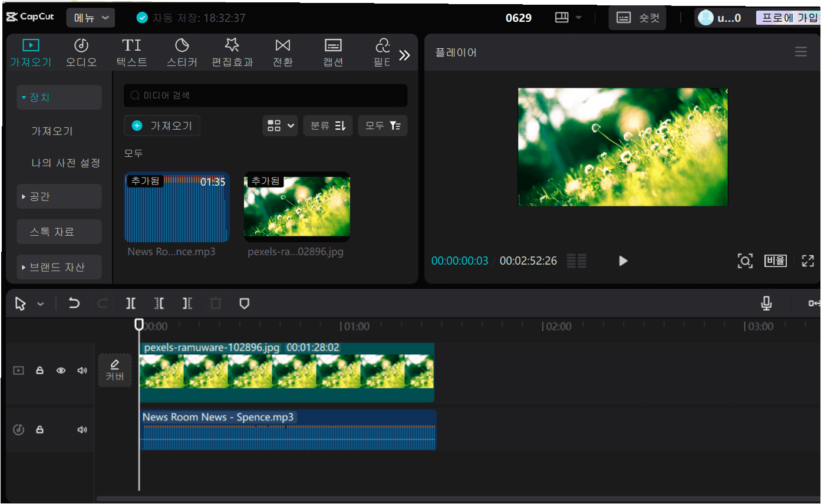The image size is (821, 504).
Task: Open the 메뉴 dropdown
Action: pyautogui.click(x=91, y=18)
